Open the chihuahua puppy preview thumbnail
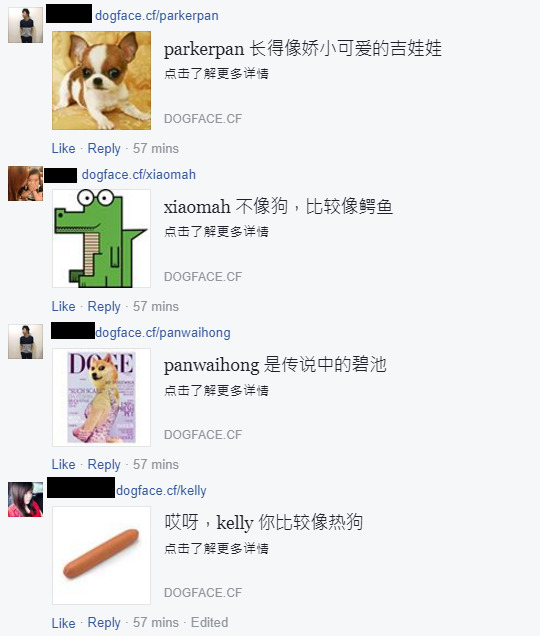This screenshot has height=636, width=540. pos(101,80)
